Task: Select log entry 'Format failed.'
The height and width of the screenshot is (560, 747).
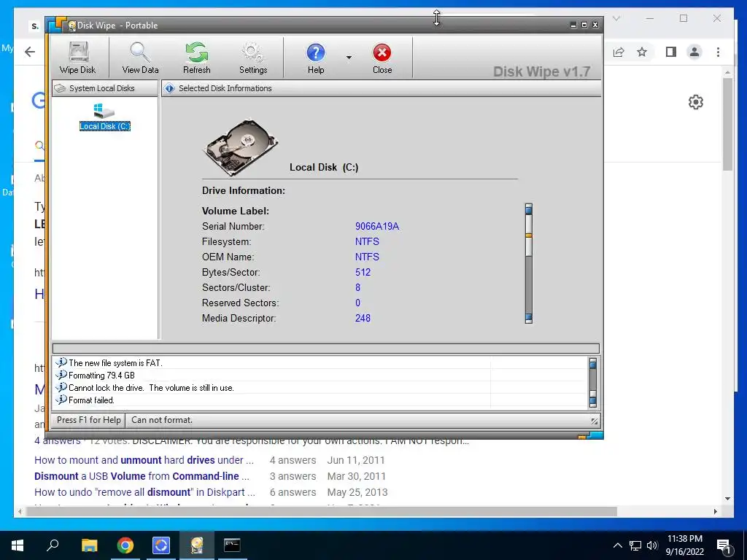Action: click(x=91, y=400)
